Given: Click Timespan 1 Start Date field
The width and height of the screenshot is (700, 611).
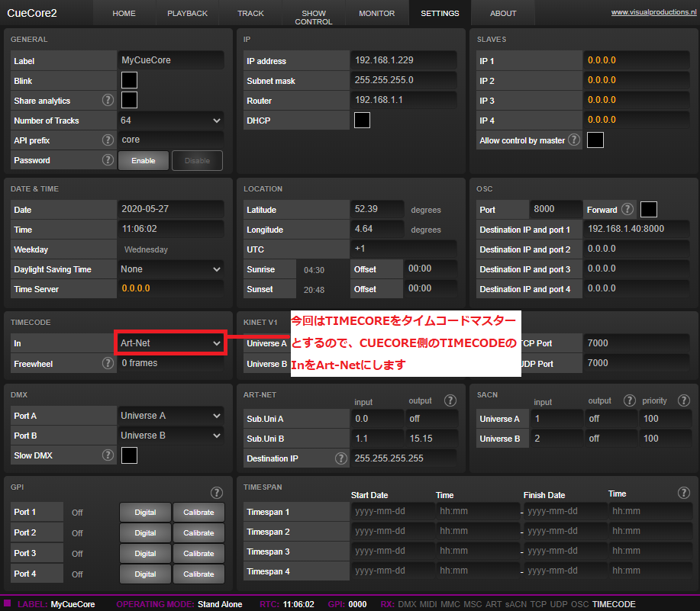Looking at the screenshot, I should 392,511.
